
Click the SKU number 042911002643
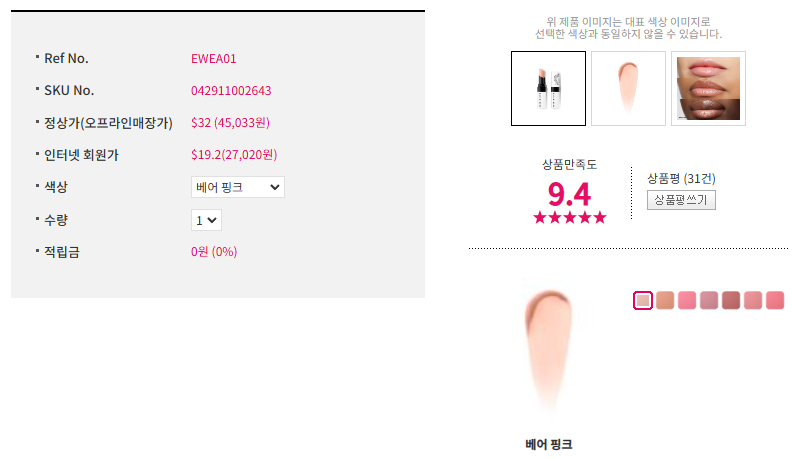(231, 91)
